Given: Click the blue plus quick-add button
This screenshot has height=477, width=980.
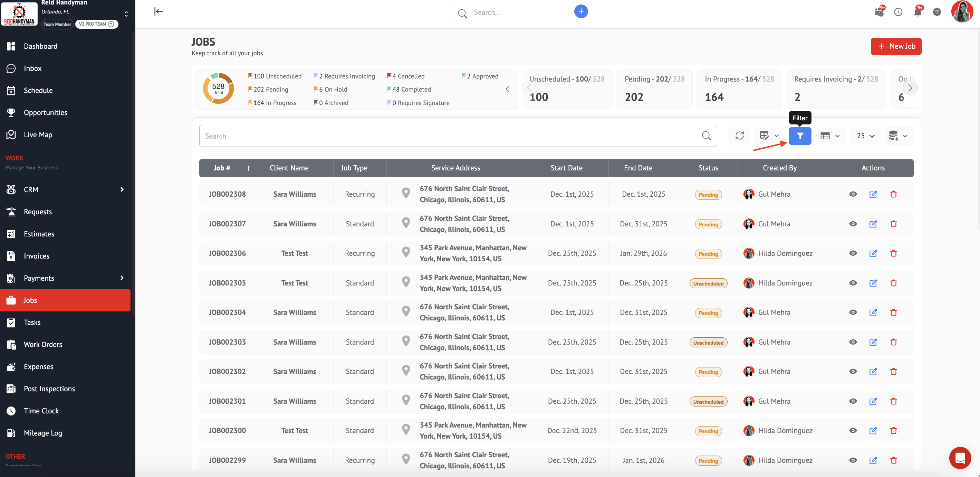Looking at the screenshot, I should coord(580,11).
